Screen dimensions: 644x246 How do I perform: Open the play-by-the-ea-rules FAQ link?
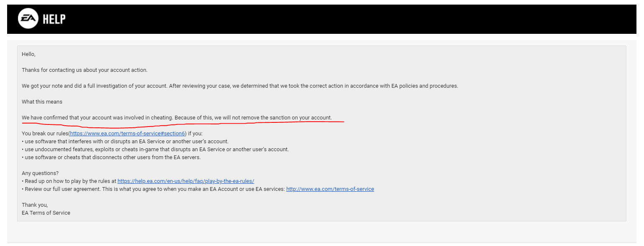coord(186,181)
